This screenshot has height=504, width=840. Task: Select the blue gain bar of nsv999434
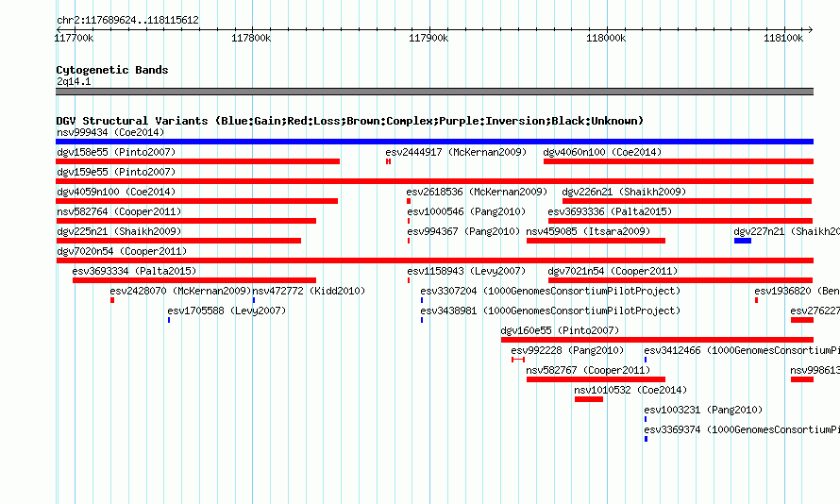pos(434,142)
